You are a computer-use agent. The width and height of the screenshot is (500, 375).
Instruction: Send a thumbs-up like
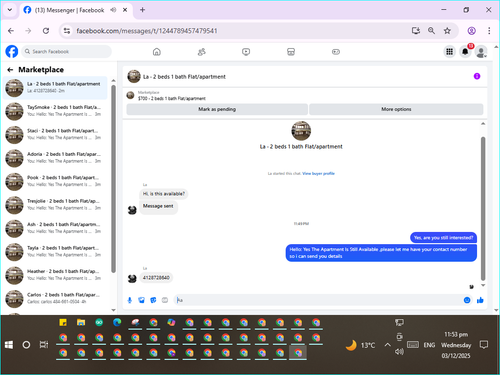point(480,300)
